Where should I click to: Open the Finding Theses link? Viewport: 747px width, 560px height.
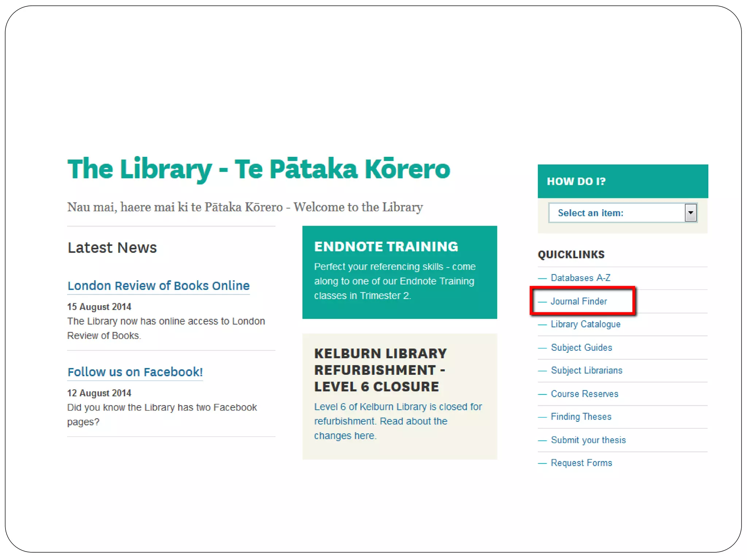581,417
